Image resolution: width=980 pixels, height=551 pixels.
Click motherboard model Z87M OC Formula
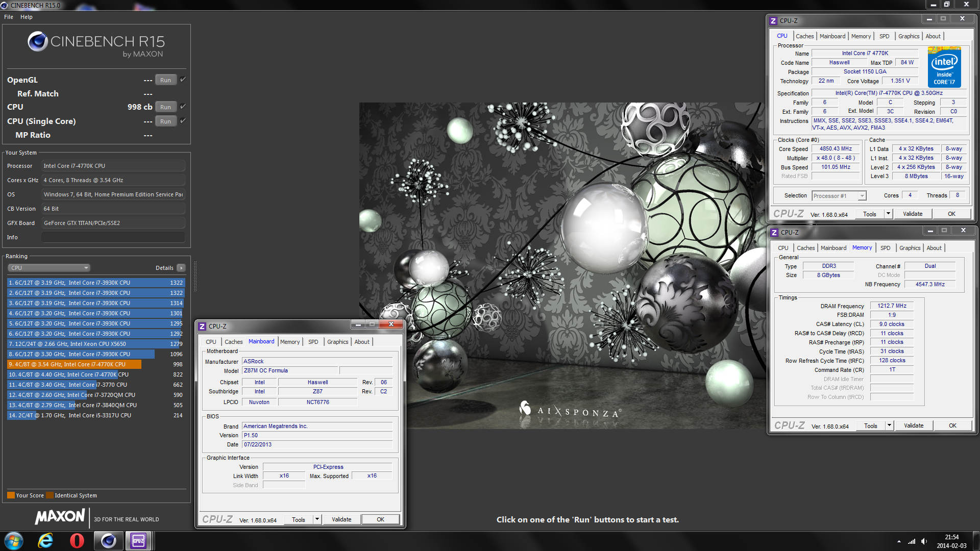289,371
